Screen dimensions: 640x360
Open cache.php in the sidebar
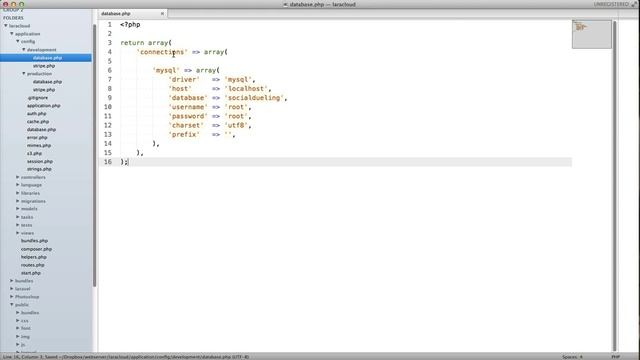[x=38, y=121]
